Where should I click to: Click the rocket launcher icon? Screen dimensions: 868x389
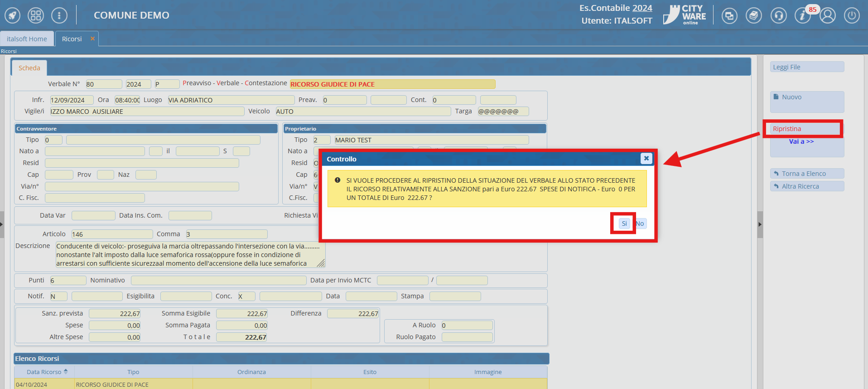point(13,15)
